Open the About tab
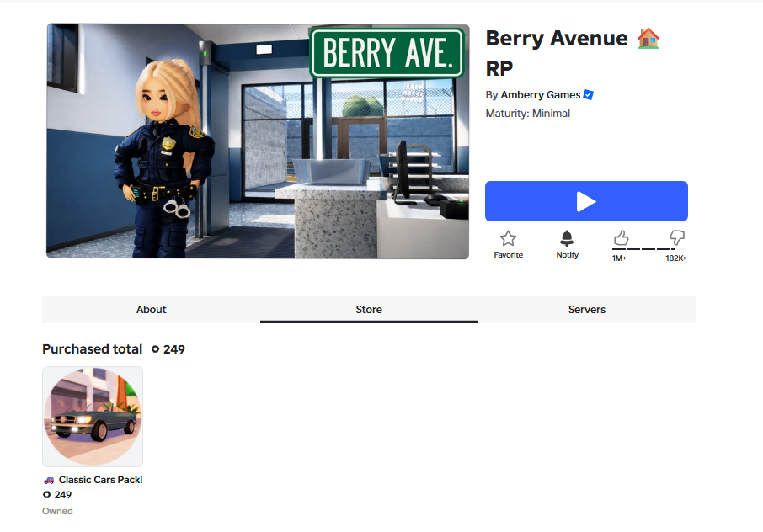Viewport: 763px width, 532px height. pyautogui.click(x=152, y=309)
